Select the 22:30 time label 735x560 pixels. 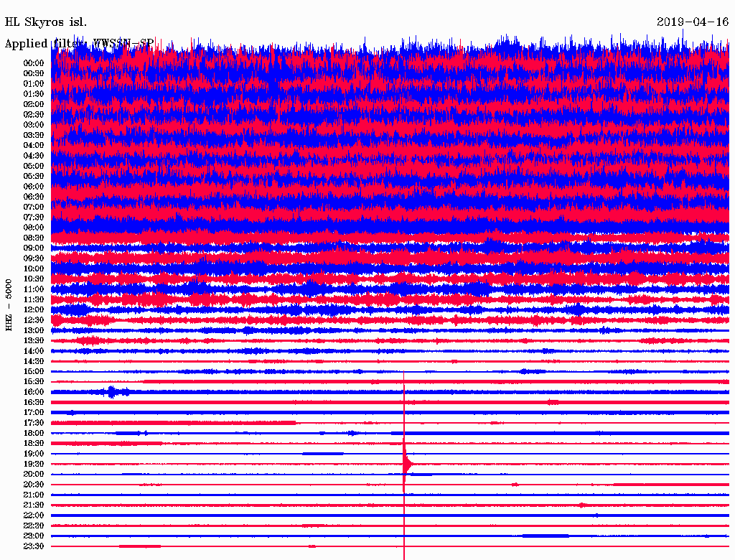tap(34, 526)
